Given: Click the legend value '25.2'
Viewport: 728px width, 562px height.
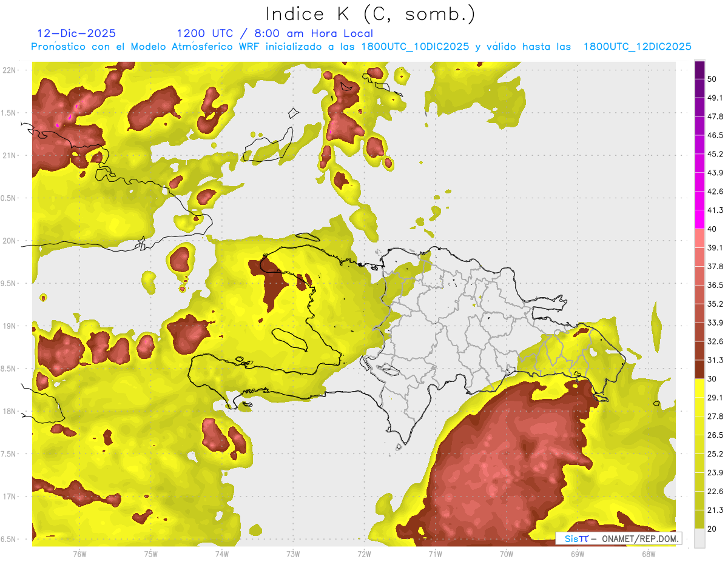Looking at the screenshot, I should (x=715, y=454).
